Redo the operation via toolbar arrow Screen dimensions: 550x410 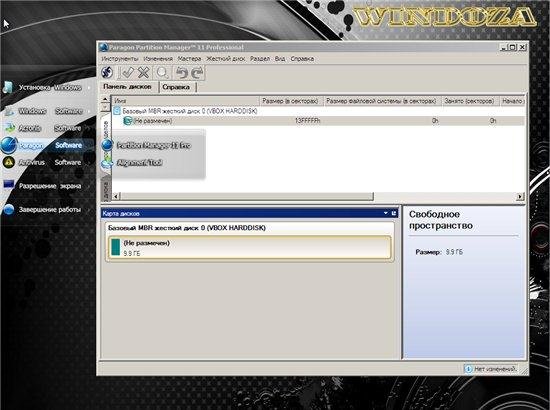pyautogui.click(x=197, y=73)
